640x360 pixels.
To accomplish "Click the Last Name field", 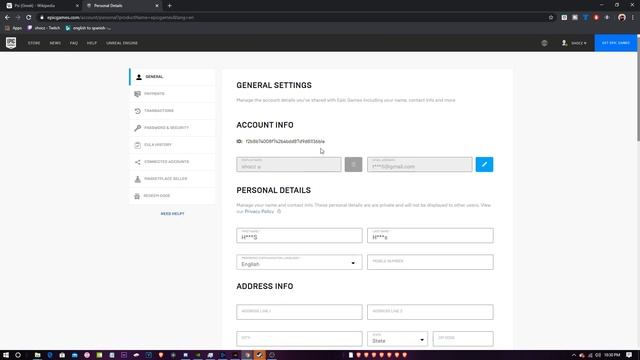I will 430,236.
